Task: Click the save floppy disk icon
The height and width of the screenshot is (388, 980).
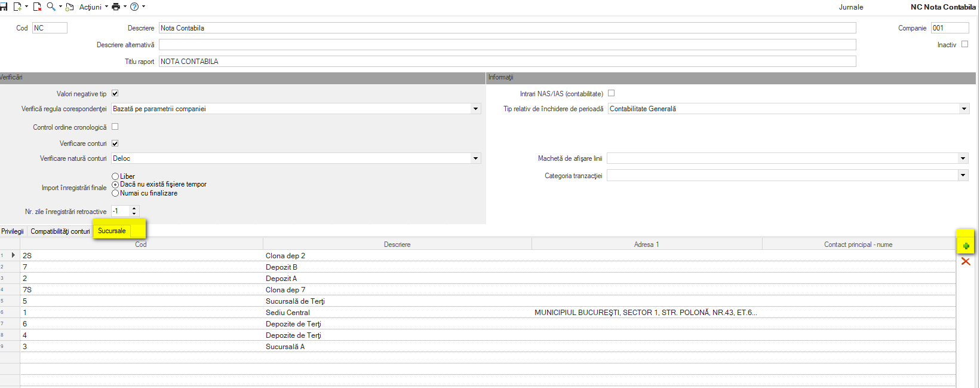Action: click(x=4, y=7)
